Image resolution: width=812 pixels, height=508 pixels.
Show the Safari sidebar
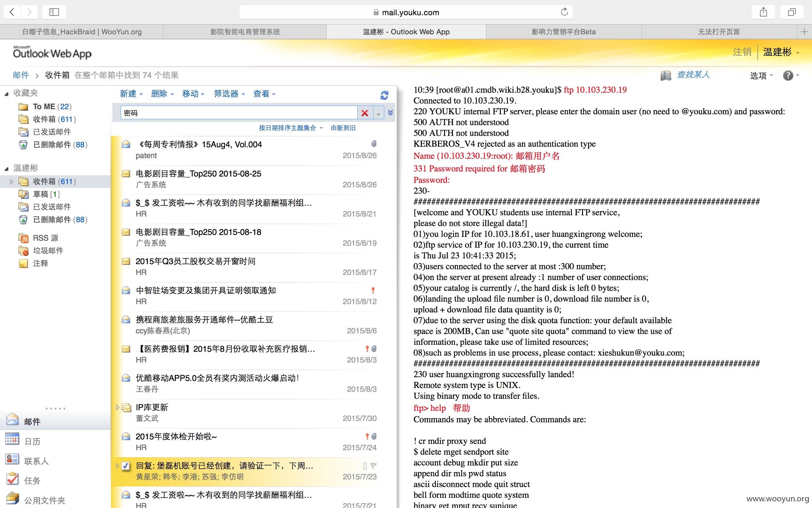point(54,12)
